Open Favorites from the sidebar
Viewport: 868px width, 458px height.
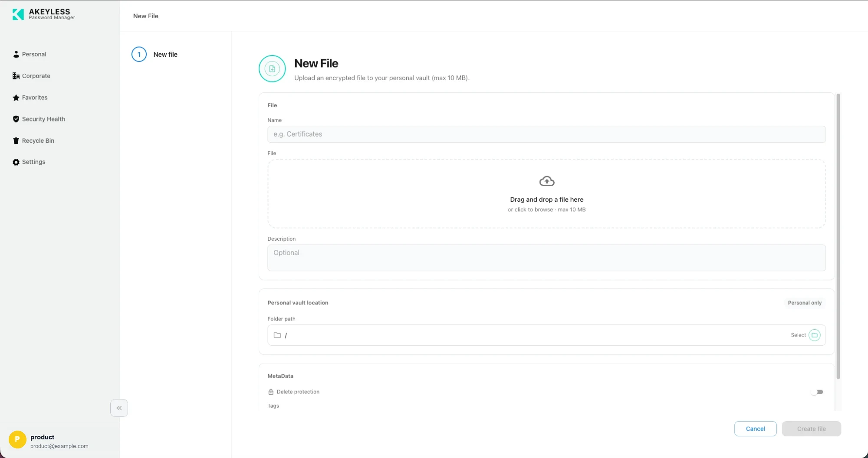pos(35,98)
